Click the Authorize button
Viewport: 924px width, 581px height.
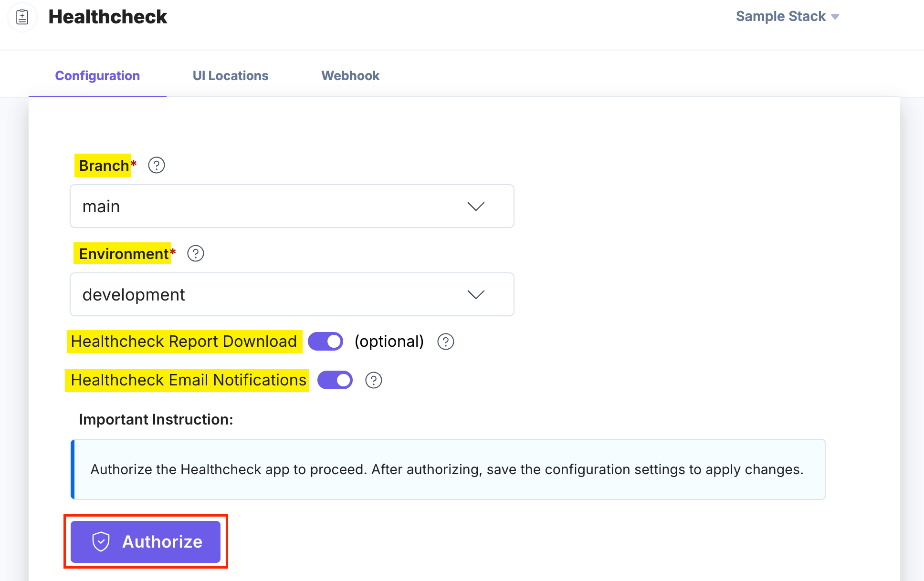[x=146, y=541]
